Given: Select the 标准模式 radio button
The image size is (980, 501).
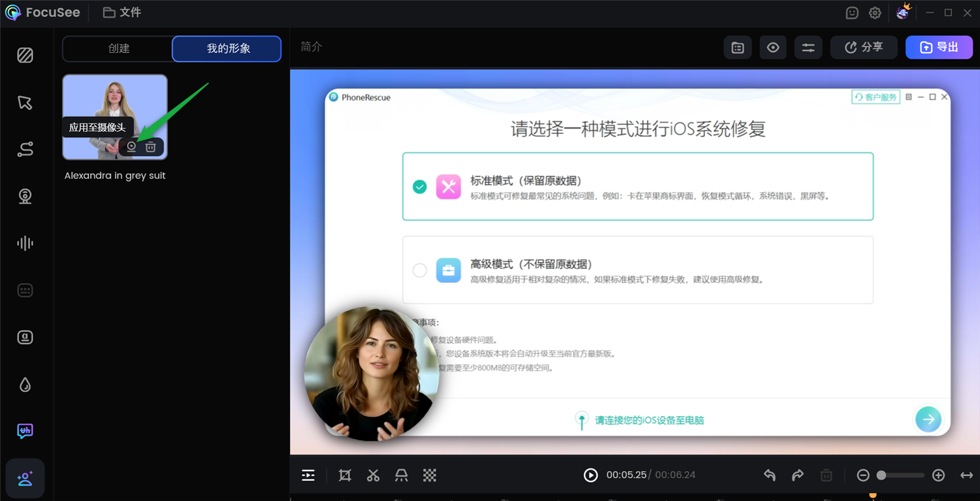Looking at the screenshot, I should click(419, 186).
